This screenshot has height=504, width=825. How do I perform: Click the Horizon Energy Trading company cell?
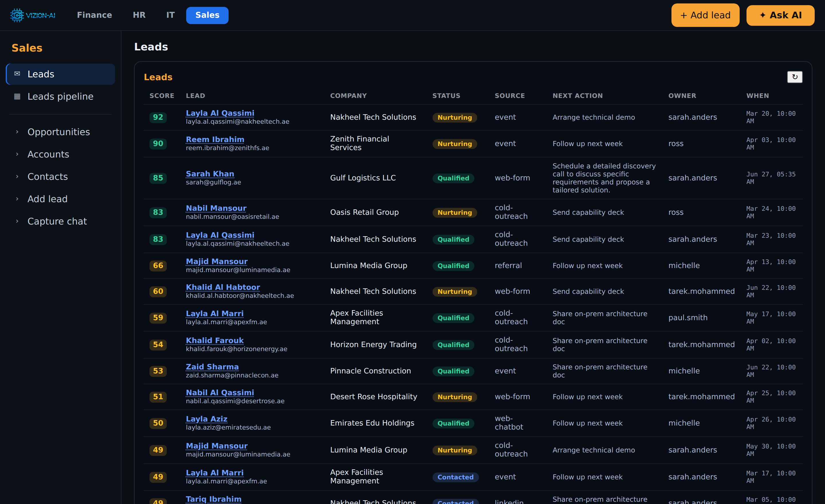click(373, 345)
